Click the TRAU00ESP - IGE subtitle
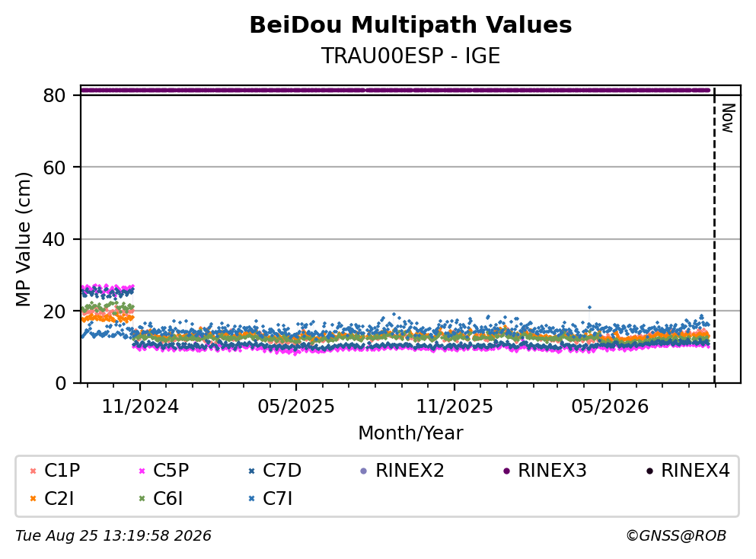Screen dimensions: 756x559 [411, 56]
